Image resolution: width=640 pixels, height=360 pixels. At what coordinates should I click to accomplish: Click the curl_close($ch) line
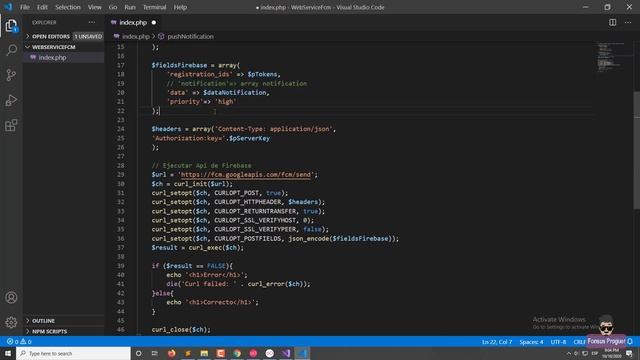click(181, 329)
